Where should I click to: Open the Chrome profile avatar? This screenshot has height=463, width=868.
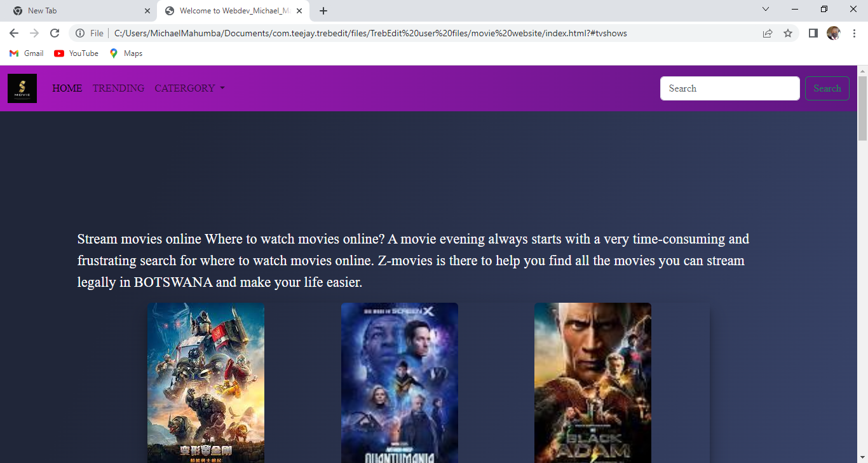(x=833, y=33)
